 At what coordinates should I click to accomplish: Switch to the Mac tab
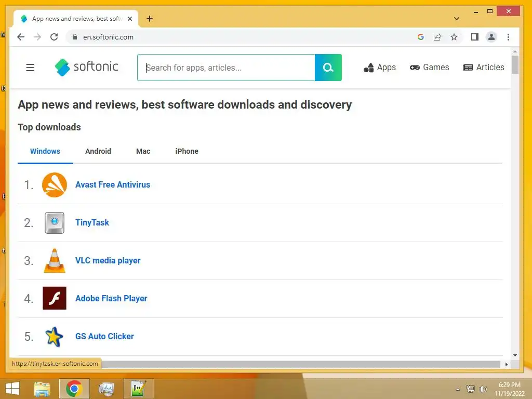pos(143,151)
